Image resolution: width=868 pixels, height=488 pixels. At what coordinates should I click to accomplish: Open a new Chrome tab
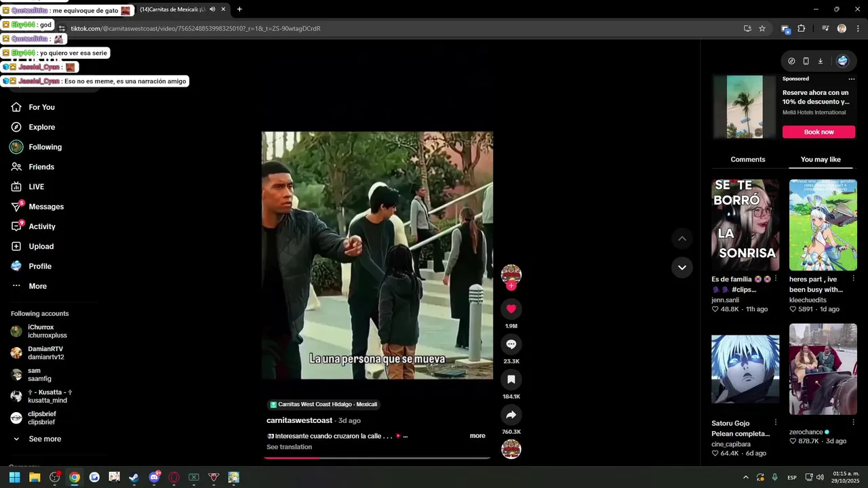pyautogui.click(x=239, y=9)
